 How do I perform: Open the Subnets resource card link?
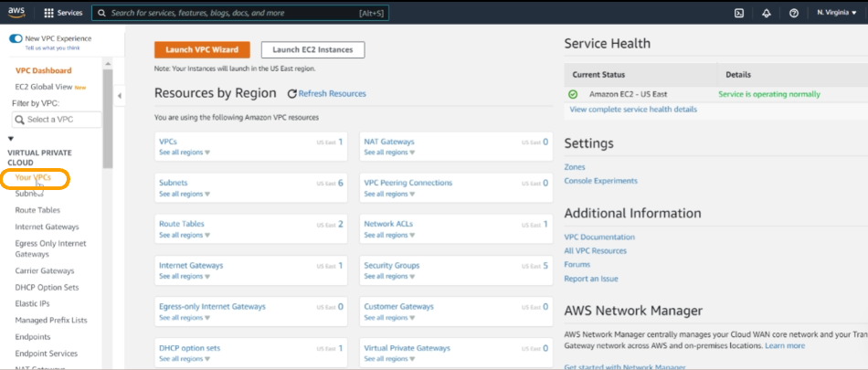point(174,183)
